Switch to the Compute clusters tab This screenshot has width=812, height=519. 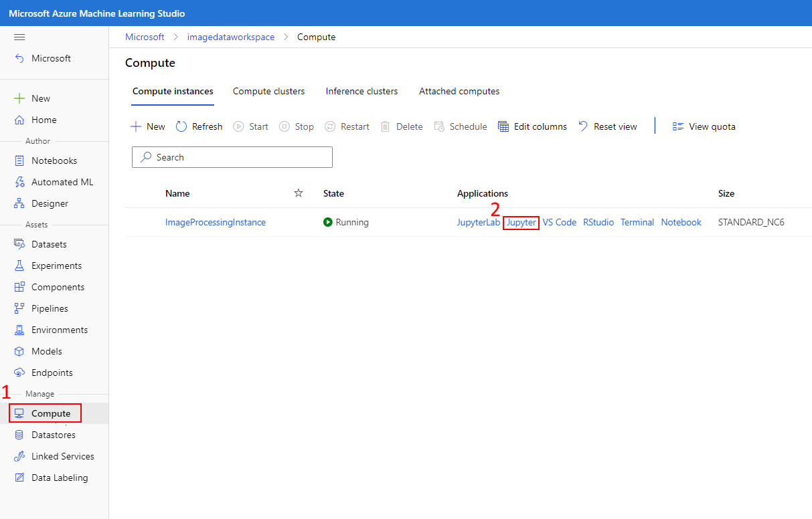coord(268,91)
